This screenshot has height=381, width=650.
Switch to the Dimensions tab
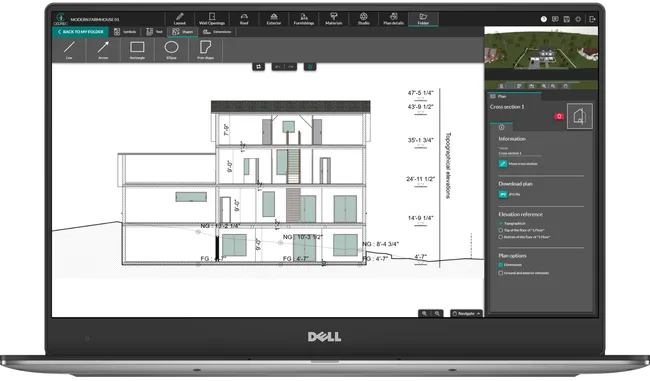point(217,32)
